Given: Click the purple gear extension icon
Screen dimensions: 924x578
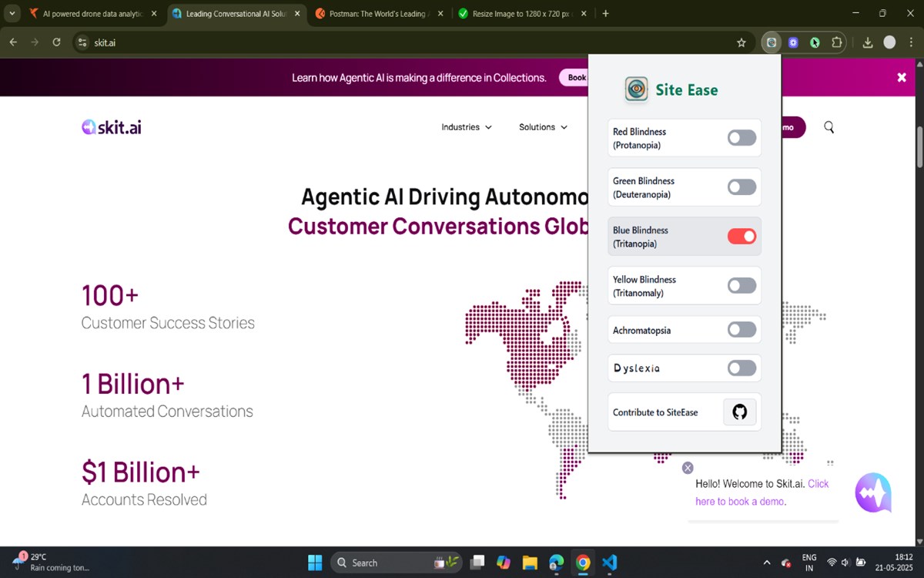Looking at the screenshot, I should click(x=793, y=42).
